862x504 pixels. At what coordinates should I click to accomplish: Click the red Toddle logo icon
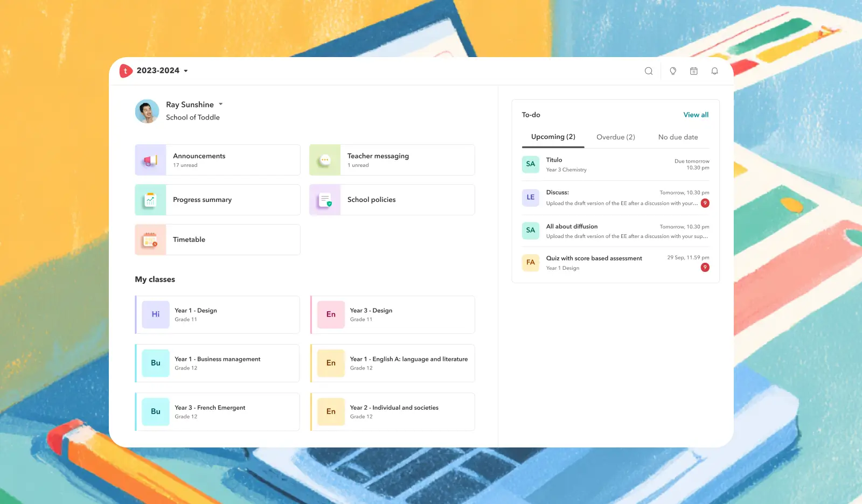[126, 71]
